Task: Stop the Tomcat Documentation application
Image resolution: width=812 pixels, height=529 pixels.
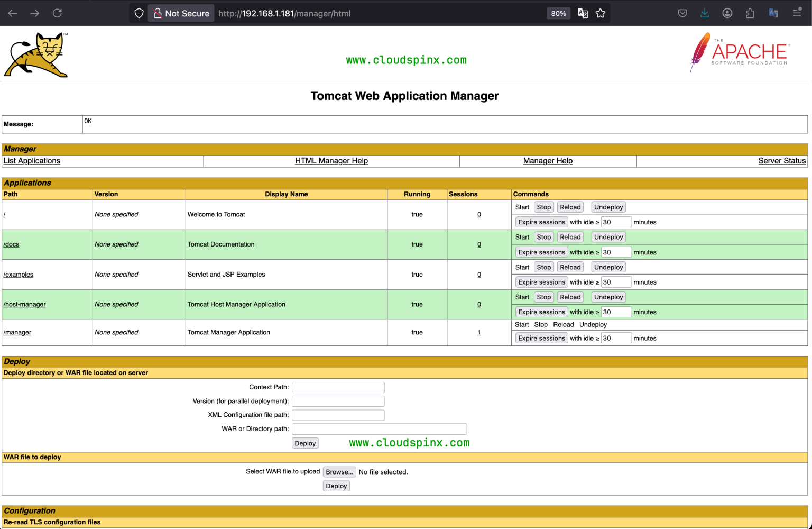Action: (x=543, y=236)
